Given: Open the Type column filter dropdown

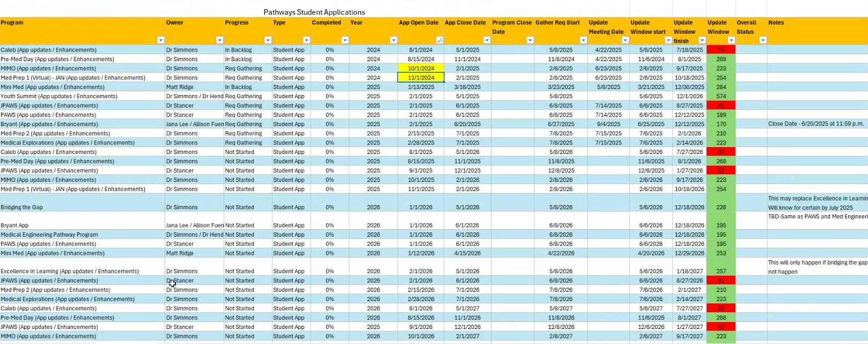Looking at the screenshot, I should tap(306, 40).
